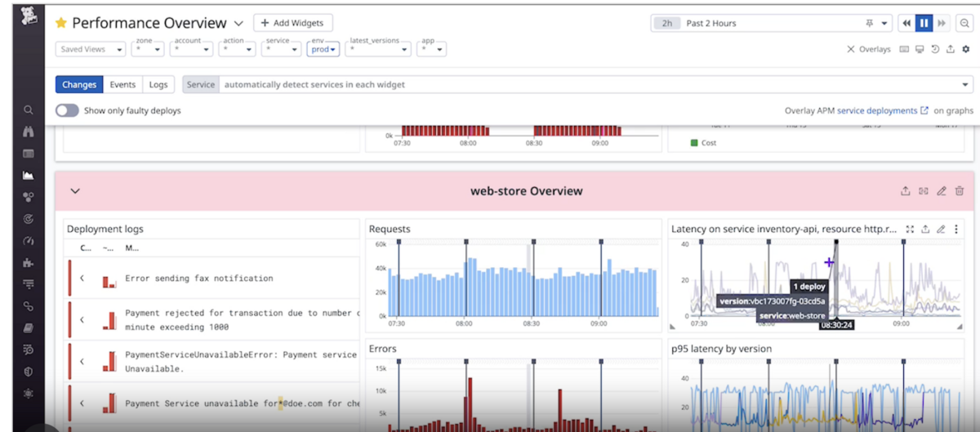Select the Changes overlay tab
The height and width of the screenshot is (432, 980).
(79, 84)
